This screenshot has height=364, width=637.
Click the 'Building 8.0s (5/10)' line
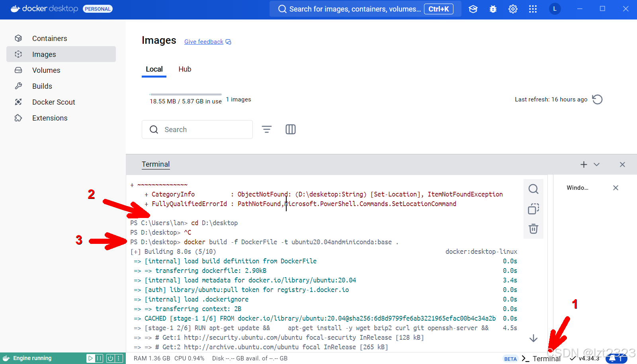(x=173, y=251)
